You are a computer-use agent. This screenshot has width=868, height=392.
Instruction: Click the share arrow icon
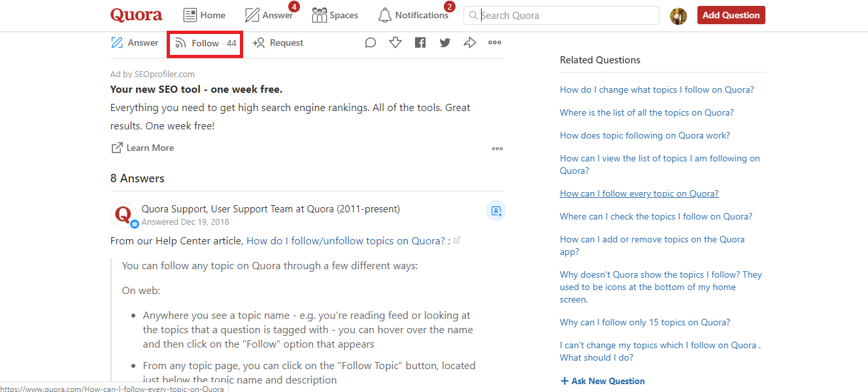[470, 42]
